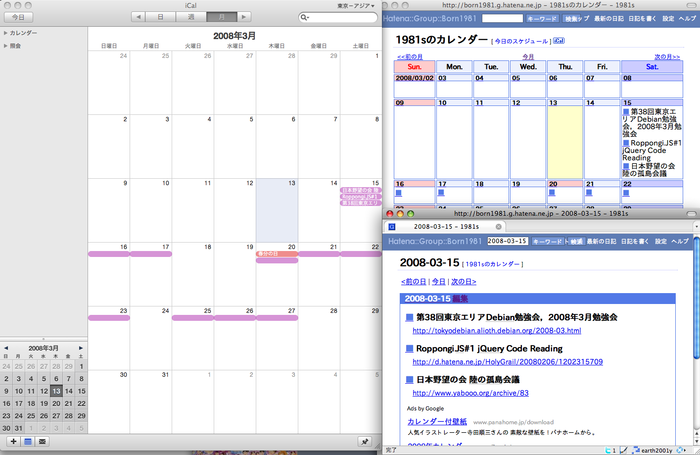
Task: Click the 編集 link in 2008-03-15 header
Action: click(x=460, y=299)
